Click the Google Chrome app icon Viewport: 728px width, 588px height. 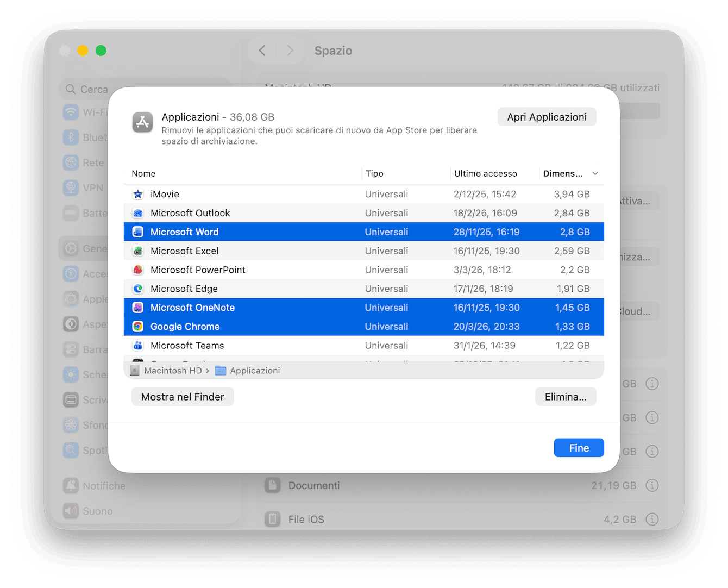[x=138, y=327]
